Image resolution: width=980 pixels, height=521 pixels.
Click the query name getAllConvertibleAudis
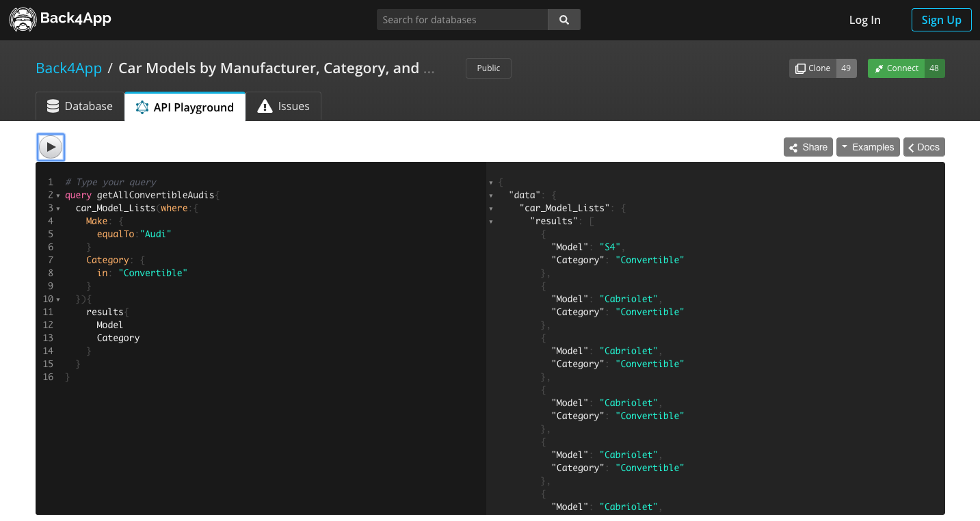click(x=155, y=195)
